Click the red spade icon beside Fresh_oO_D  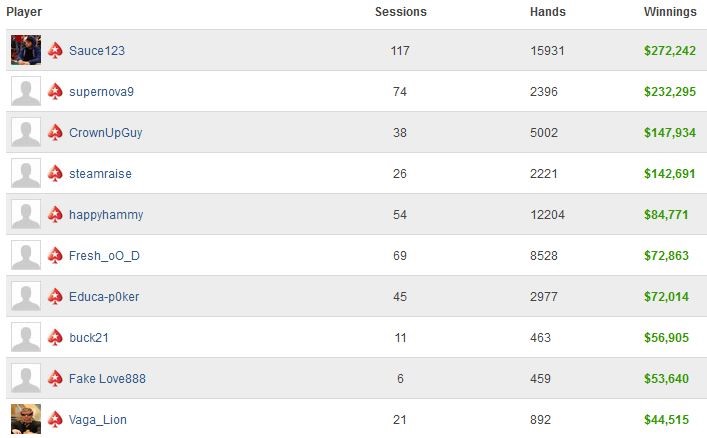(x=55, y=255)
